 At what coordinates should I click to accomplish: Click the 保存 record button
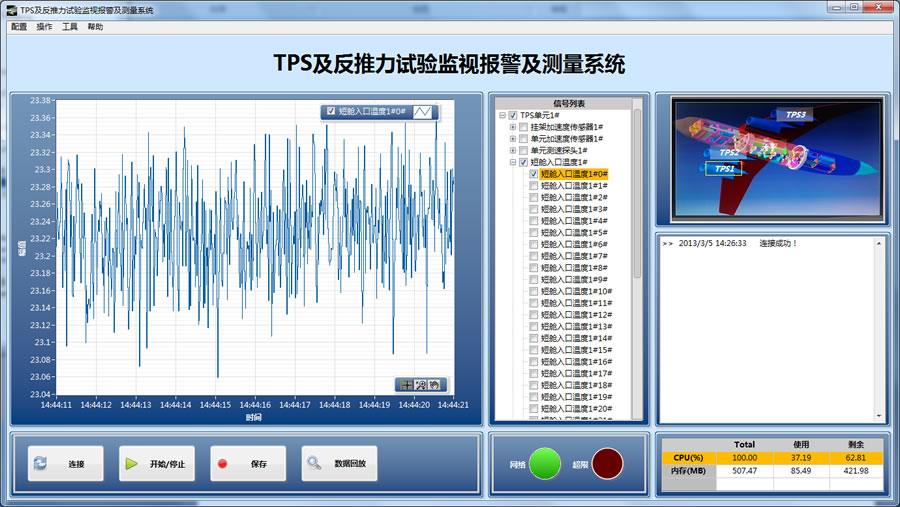pos(248,464)
